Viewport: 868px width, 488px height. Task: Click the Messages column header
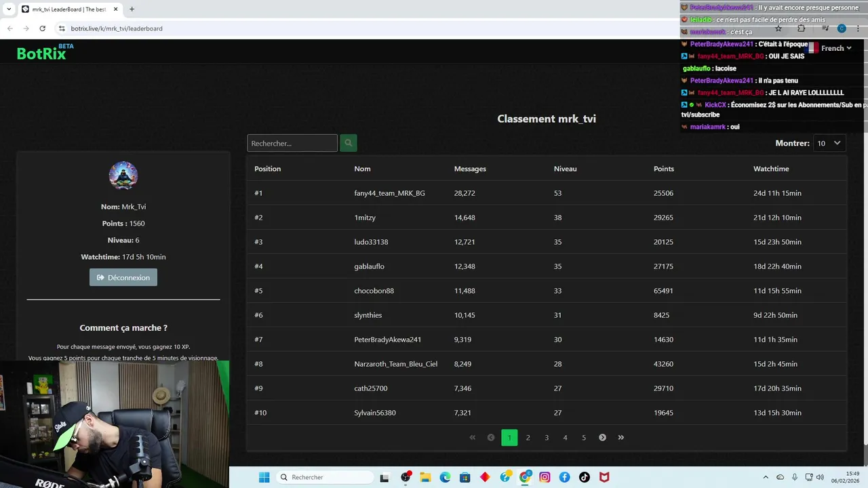coord(470,169)
